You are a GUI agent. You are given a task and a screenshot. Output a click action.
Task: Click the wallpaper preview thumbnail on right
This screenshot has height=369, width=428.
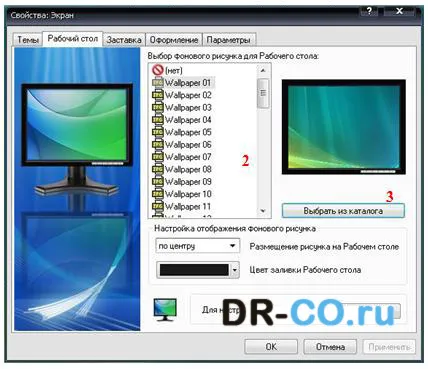pos(343,127)
